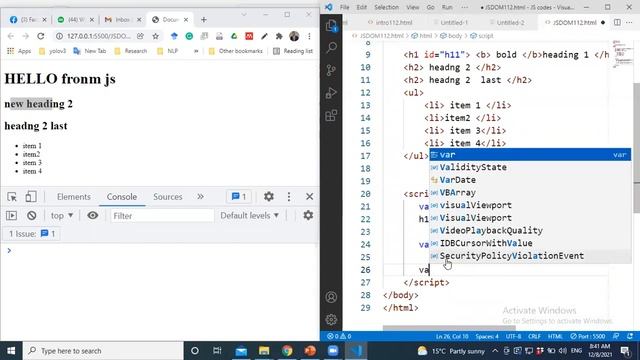Switch to Untitled-2 editor tab
Viewport: 640px width, 360px height.
tap(510, 22)
